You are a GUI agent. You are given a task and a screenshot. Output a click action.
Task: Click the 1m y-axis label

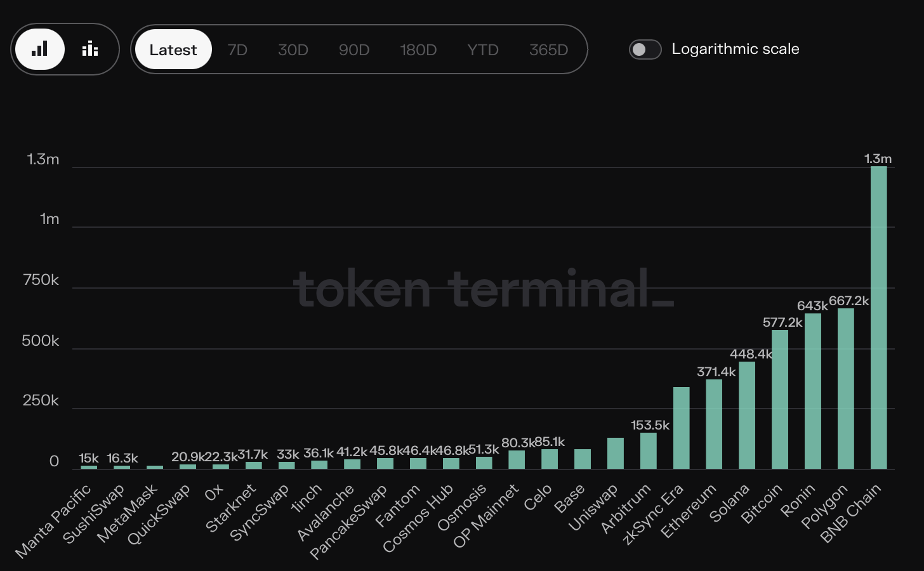pos(49,219)
